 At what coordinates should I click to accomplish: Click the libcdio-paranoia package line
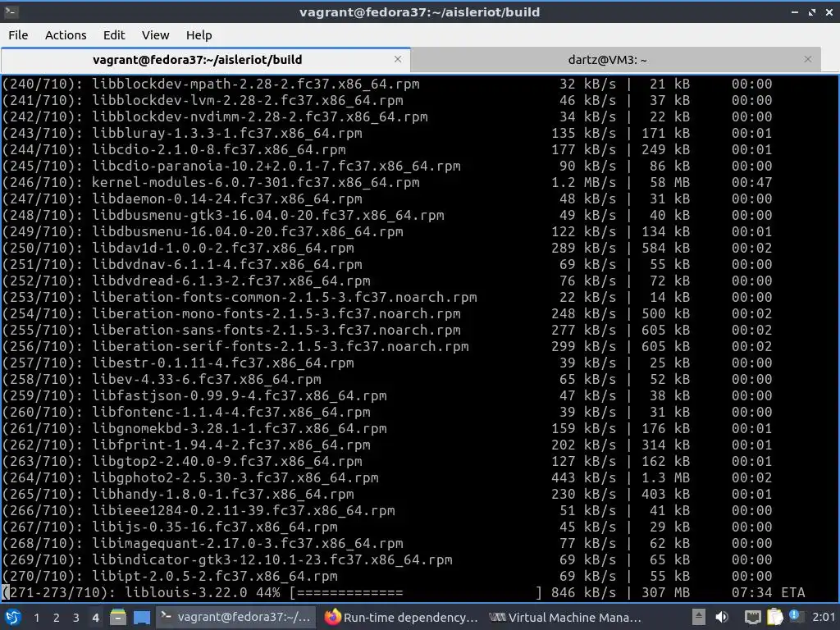coord(387,166)
